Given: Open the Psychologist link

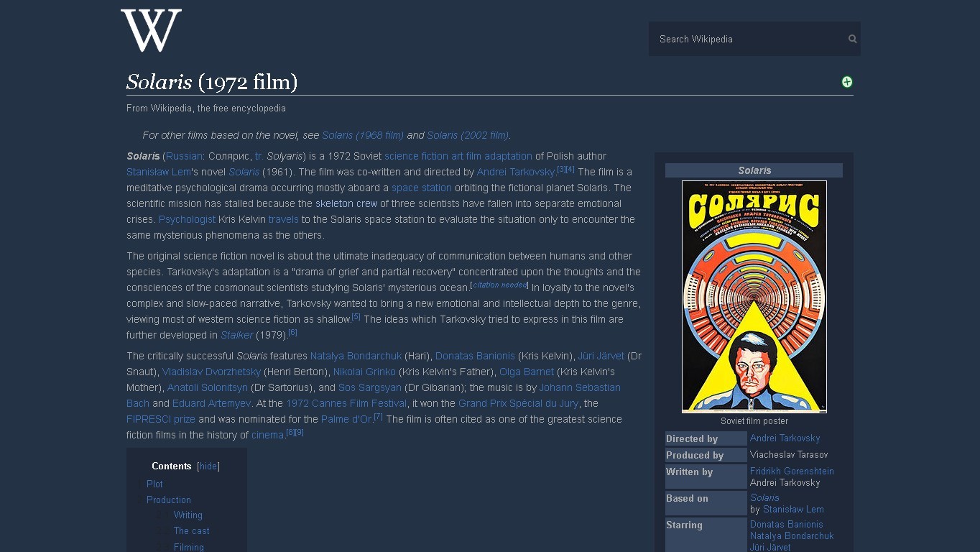Looking at the screenshot, I should point(187,219).
